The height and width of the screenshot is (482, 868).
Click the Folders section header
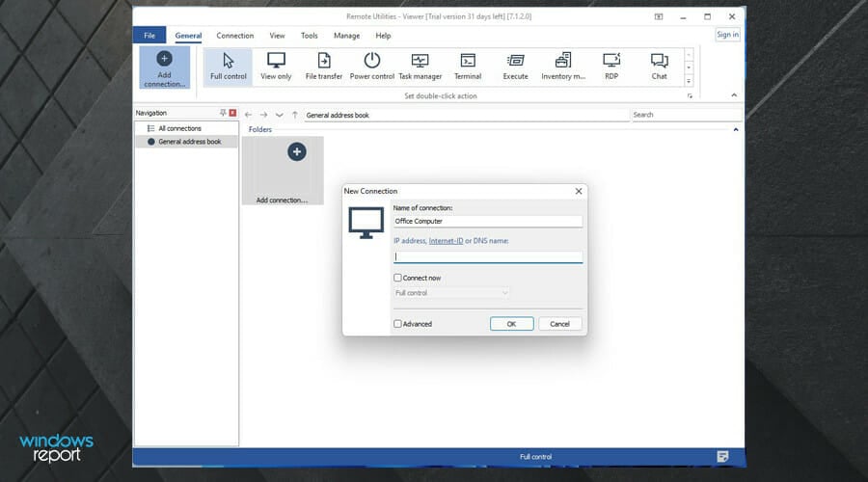click(260, 129)
